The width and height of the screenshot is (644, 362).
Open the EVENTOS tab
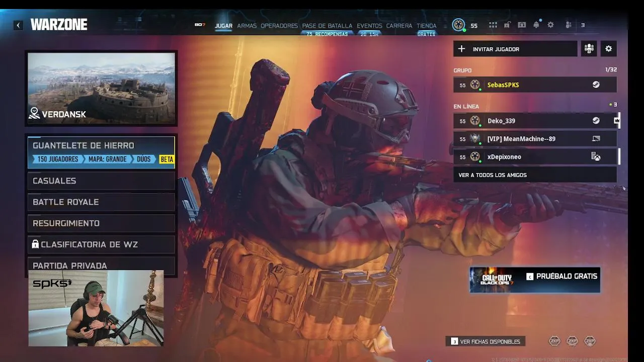(369, 26)
